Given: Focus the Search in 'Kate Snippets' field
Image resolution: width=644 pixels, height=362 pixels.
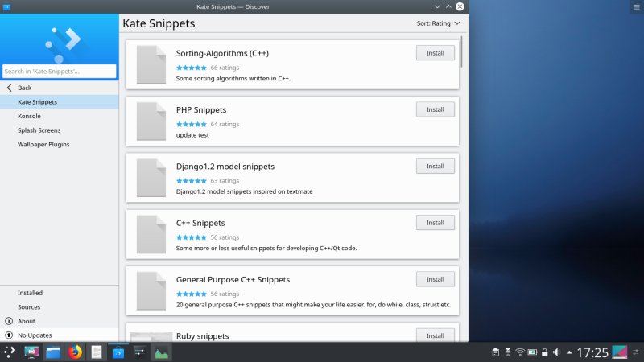Looking at the screenshot, I should pos(59,71).
